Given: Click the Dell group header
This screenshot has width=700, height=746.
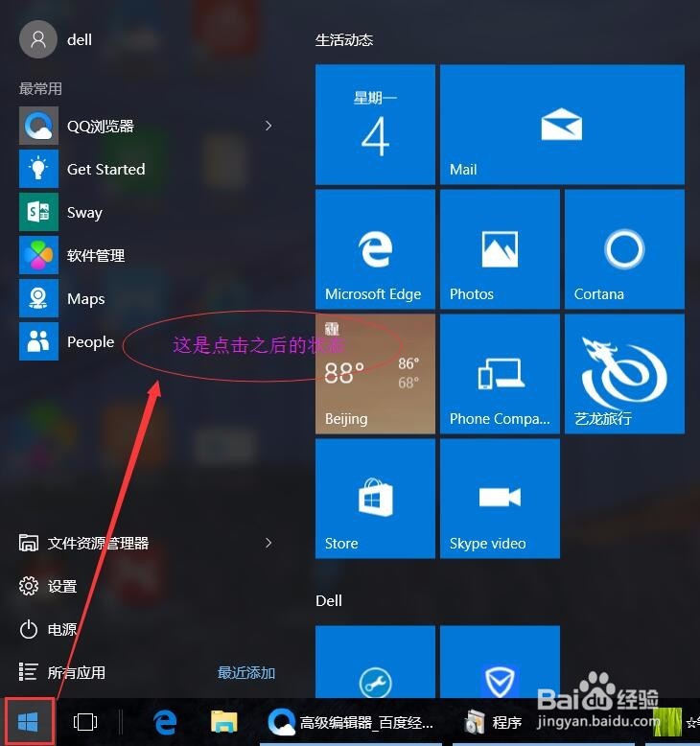Looking at the screenshot, I should pyautogui.click(x=329, y=600).
